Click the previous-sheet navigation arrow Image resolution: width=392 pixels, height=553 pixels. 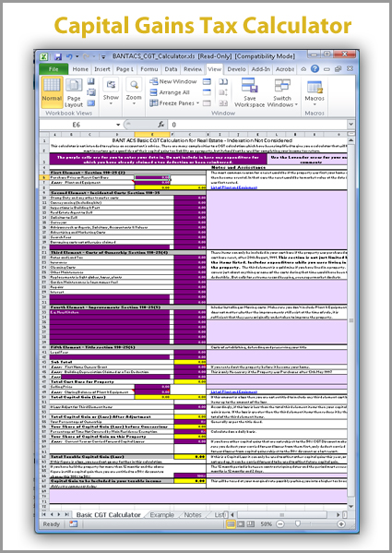(52, 514)
